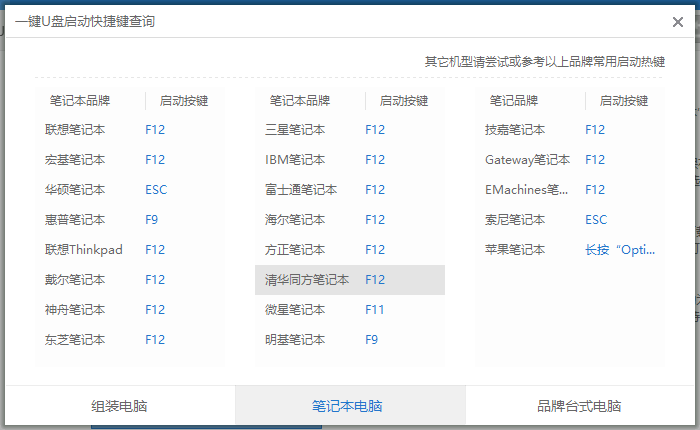Switch to the 组装电脑 tab
The height and width of the screenshot is (430, 700).
click(121, 407)
